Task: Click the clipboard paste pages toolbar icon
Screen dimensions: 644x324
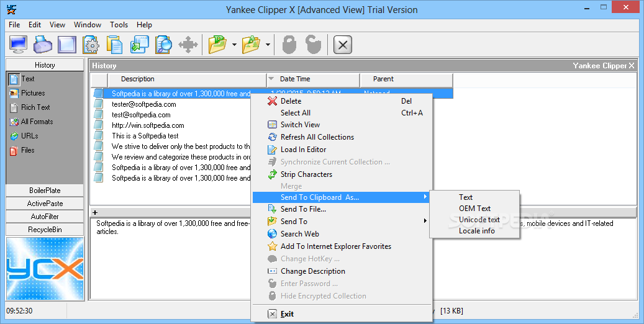Action: (x=115, y=44)
